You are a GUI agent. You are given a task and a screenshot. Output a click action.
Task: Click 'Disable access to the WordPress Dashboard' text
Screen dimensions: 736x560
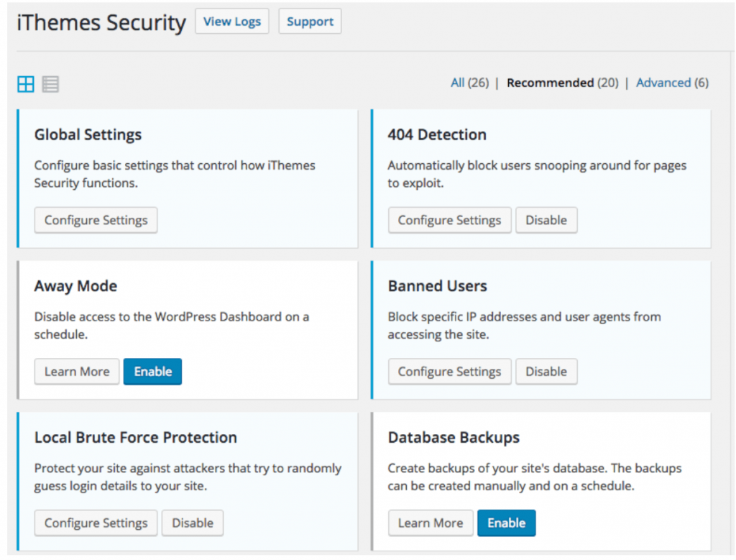[x=172, y=326]
